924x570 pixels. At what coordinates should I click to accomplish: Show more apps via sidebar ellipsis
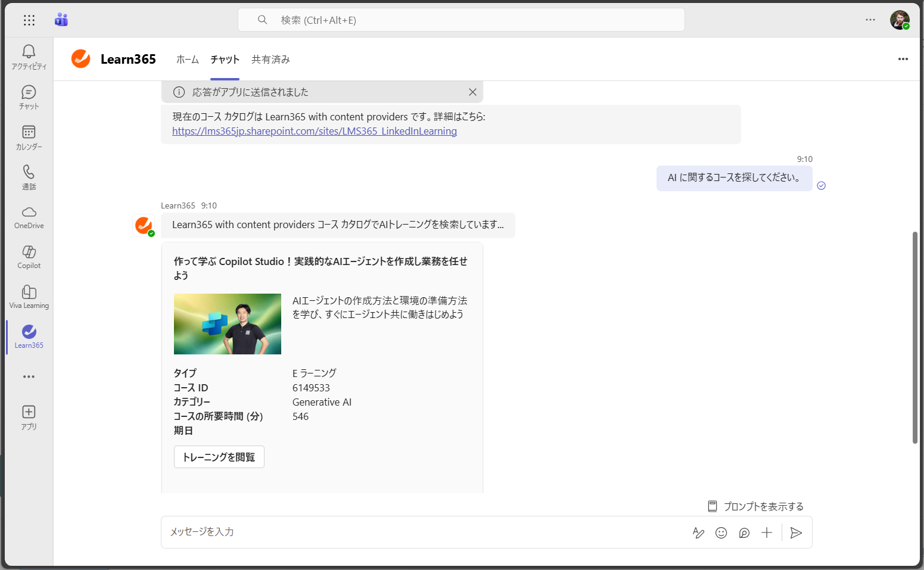click(29, 376)
